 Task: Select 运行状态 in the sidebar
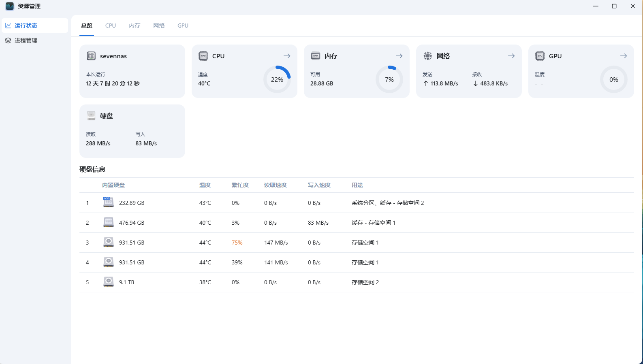[35, 26]
